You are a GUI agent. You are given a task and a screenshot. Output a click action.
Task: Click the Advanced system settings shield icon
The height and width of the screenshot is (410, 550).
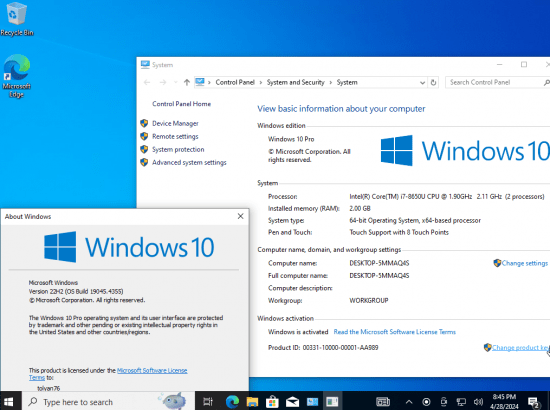[x=144, y=162]
